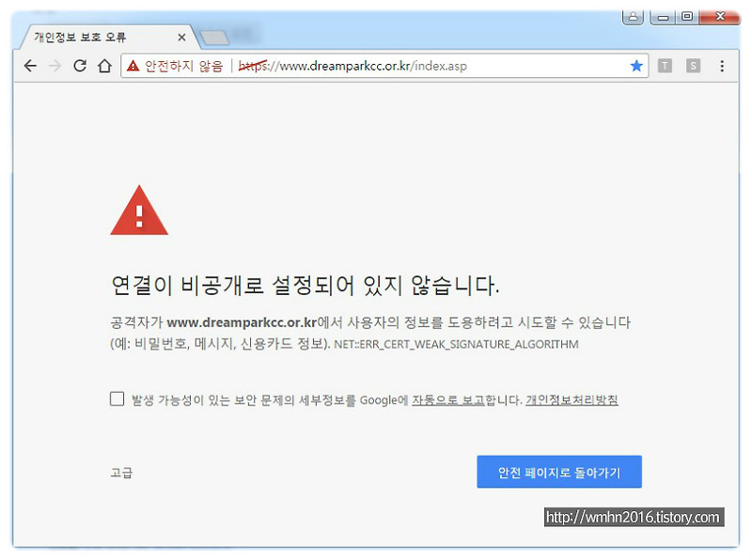Enable the report to Google checkbox

click(117, 399)
